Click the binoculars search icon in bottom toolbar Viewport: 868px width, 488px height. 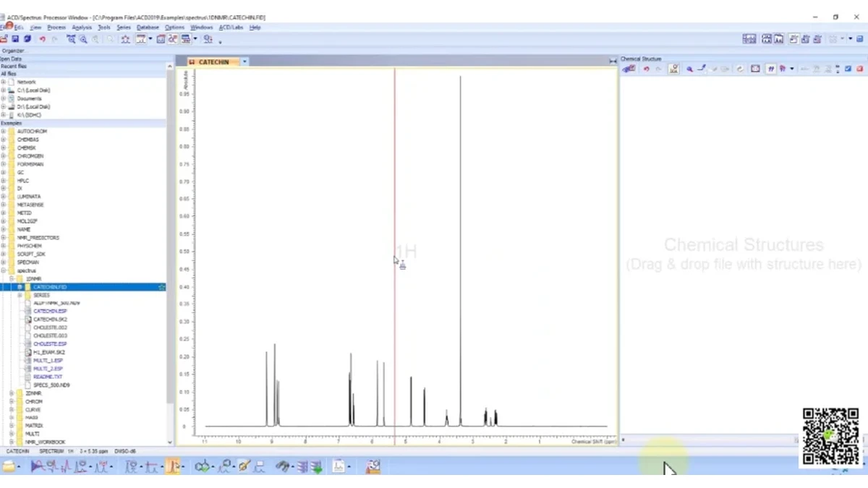pyautogui.click(x=281, y=467)
